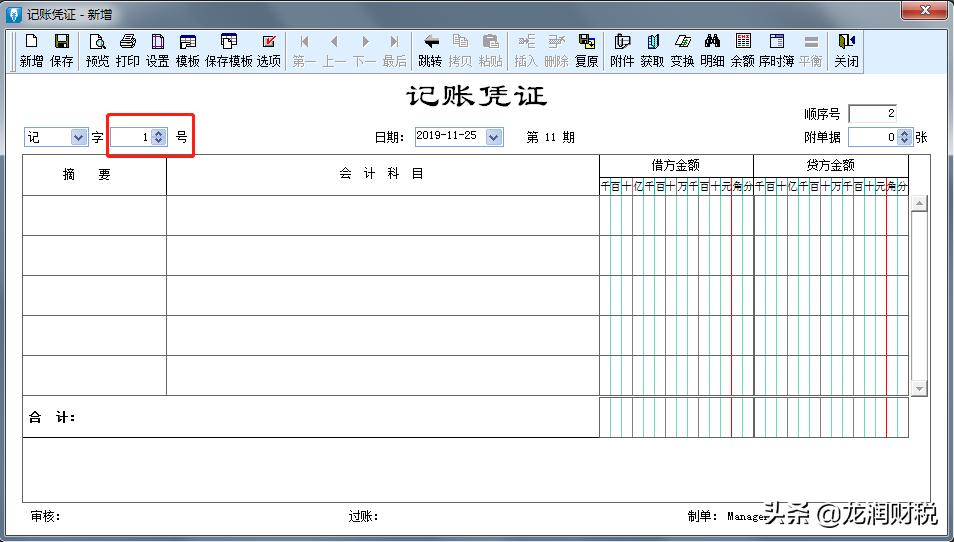Increase 附单据 attachment count
The width and height of the screenshot is (954, 542).
pos(905,133)
